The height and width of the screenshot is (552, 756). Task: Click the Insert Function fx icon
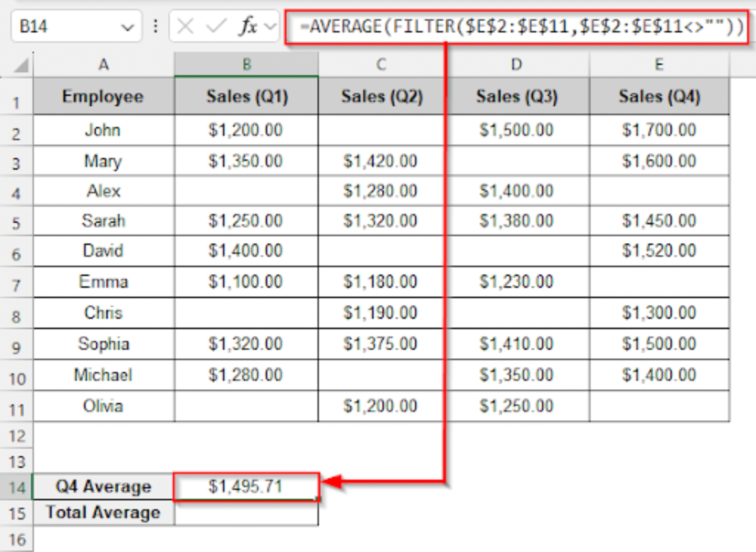click(248, 27)
